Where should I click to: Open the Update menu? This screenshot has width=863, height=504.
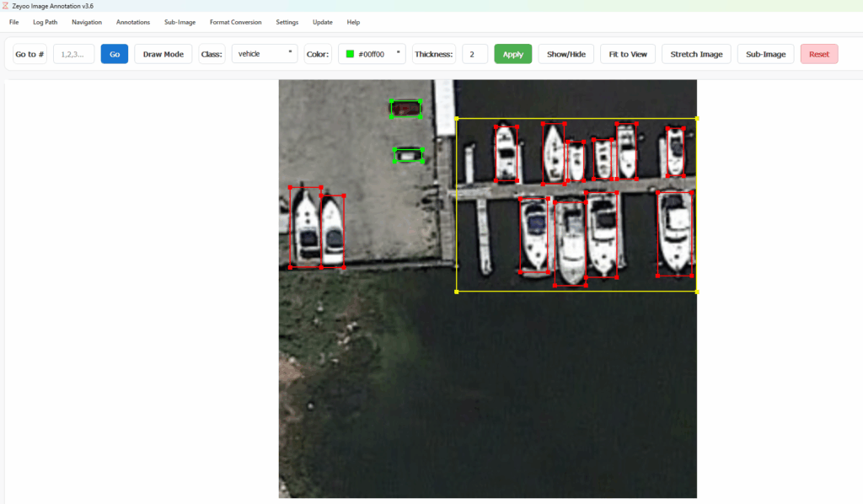323,22
